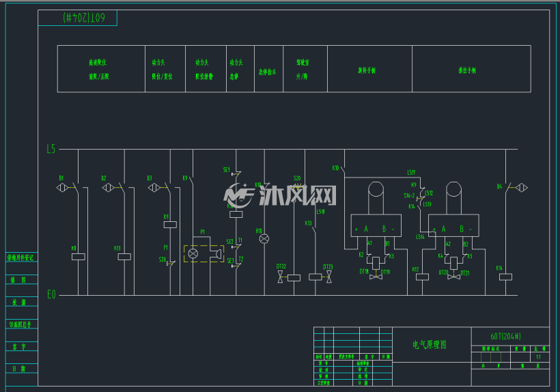Viewport: 560px width, 392px height.
Task: Click the L5 power rail label
Action: pos(51,148)
